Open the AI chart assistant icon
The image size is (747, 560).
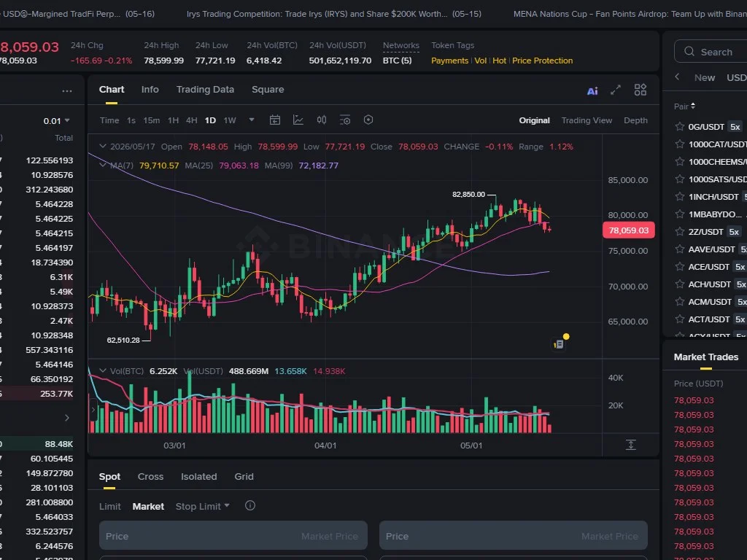[x=592, y=90]
